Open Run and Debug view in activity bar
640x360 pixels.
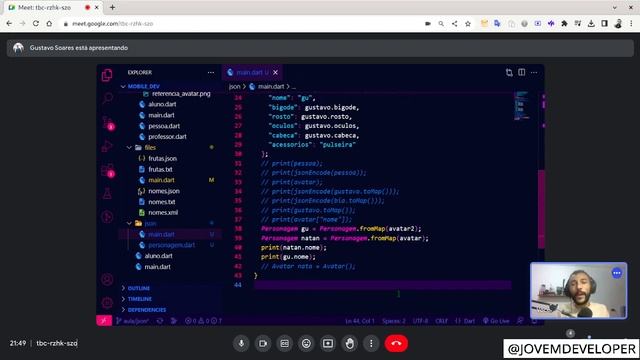click(x=107, y=146)
